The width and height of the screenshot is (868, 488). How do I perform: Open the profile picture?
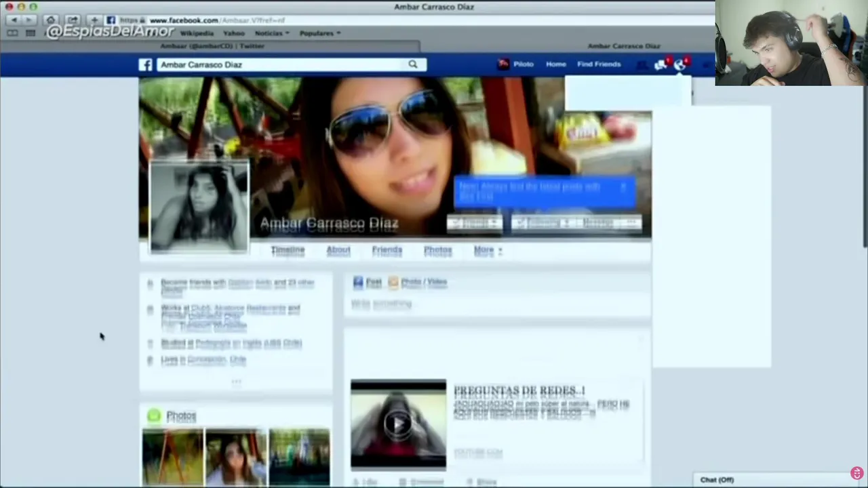click(199, 207)
